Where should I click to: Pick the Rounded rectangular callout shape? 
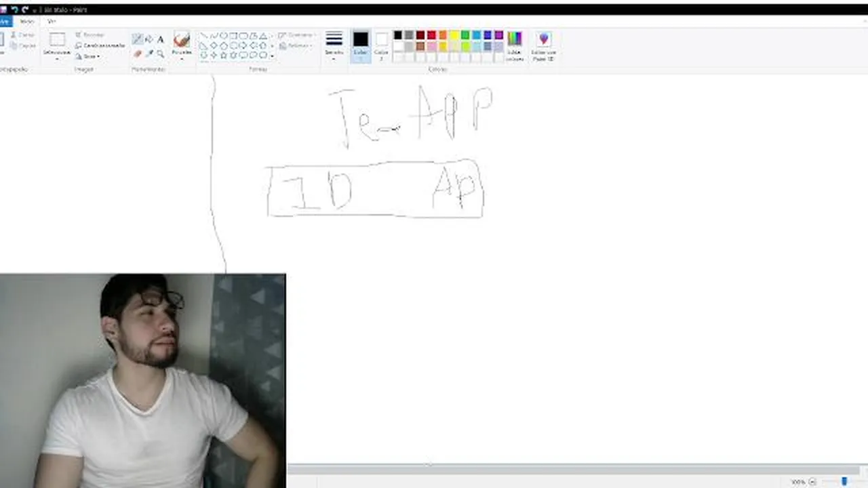(x=243, y=55)
